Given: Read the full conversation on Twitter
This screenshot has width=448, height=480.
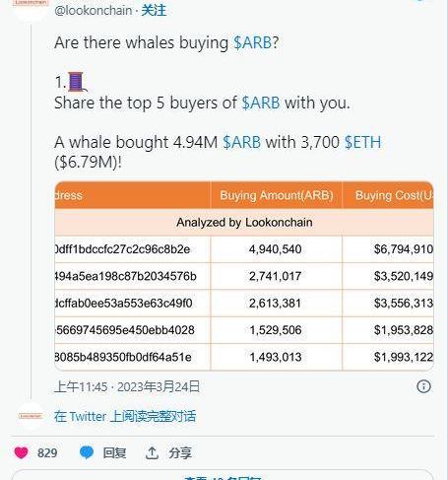Looking at the screenshot, I should pos(125,416).
